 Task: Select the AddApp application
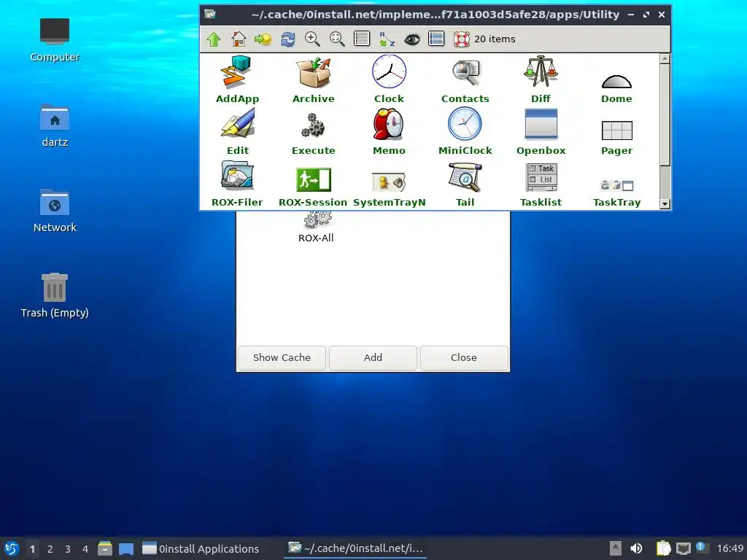(x=237, y=79)
